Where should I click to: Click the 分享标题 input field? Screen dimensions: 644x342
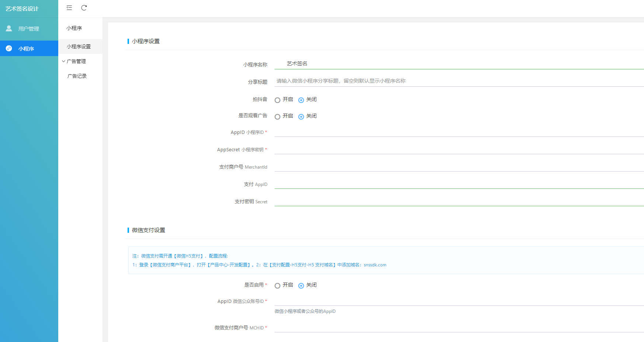point(459,81)
